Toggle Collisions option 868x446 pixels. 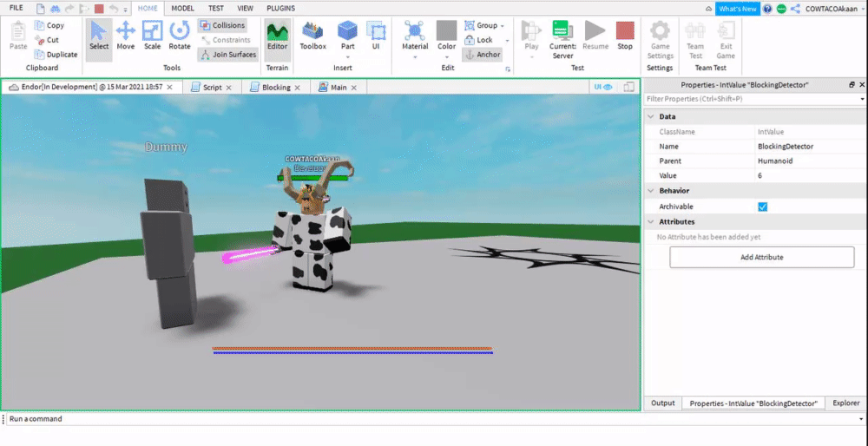[222, 25]
